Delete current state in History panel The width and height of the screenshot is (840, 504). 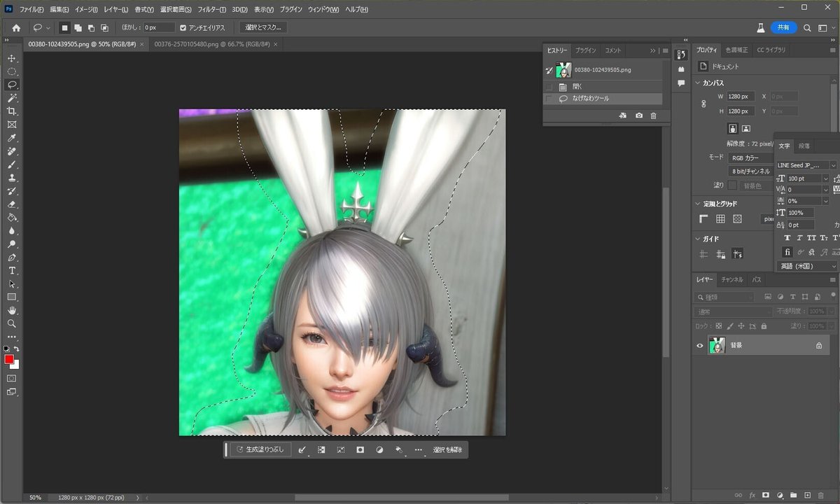point(654,115)
